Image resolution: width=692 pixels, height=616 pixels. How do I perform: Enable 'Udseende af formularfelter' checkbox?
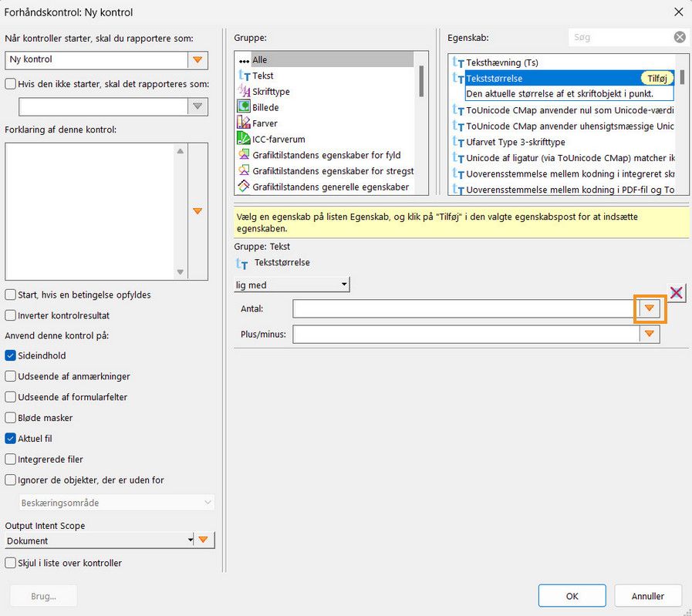[10, 397]
